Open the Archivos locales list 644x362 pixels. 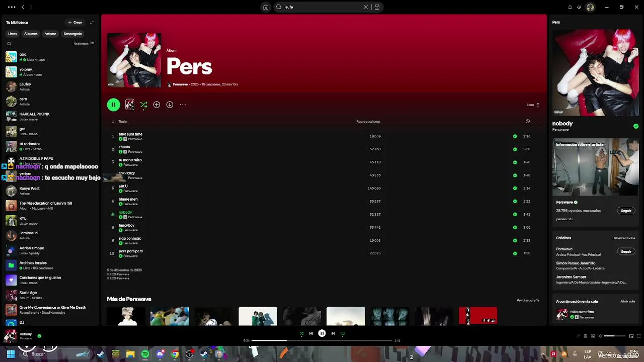point(50,265)
